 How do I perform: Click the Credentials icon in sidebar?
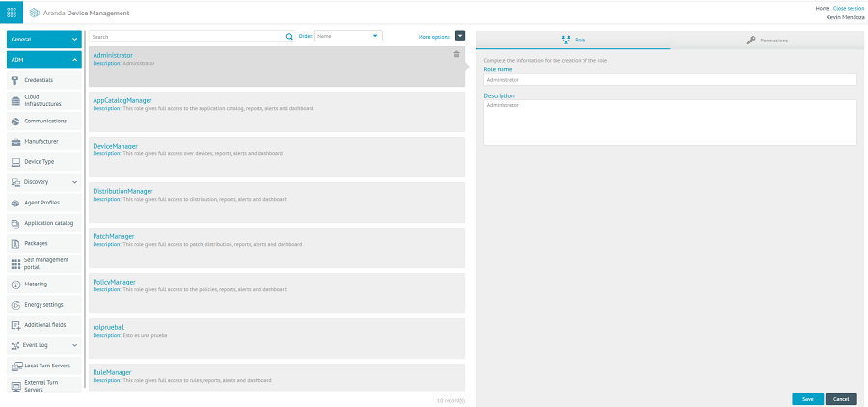tap(15, 80)
